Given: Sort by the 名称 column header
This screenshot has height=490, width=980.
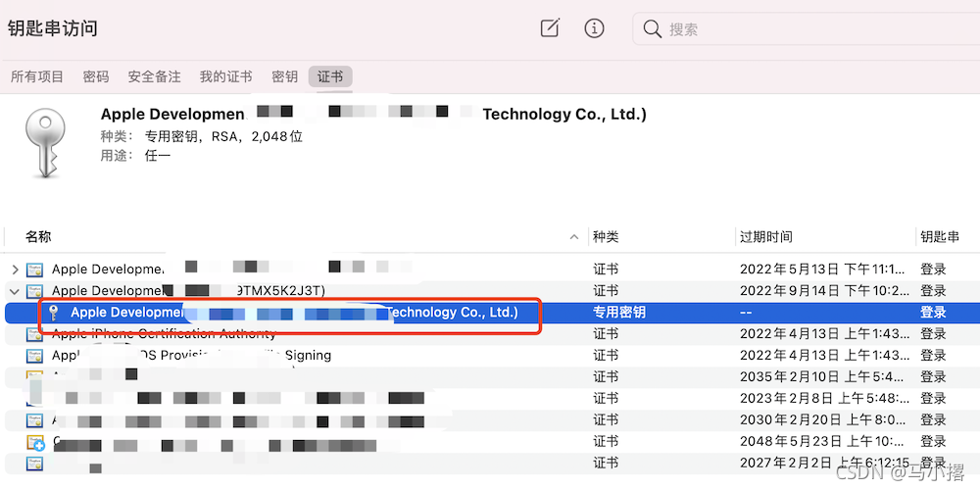Looking at the screenshot, I should tap(38, 237).
